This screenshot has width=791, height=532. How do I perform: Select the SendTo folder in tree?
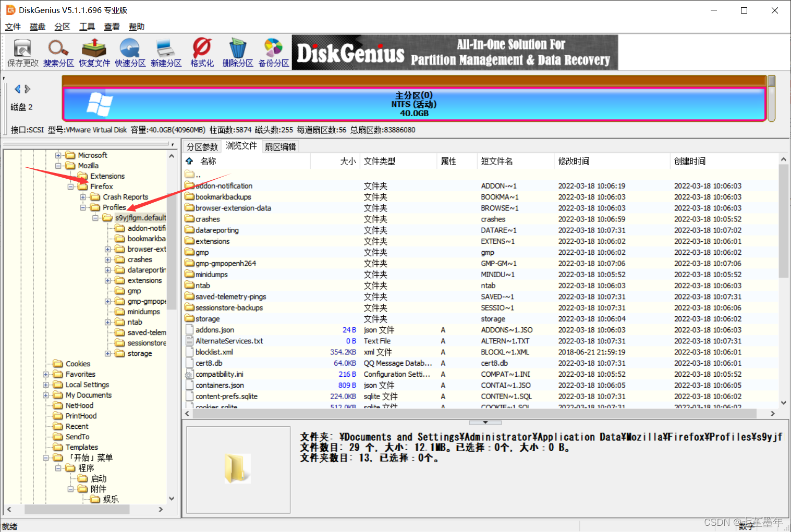[77, 437]
